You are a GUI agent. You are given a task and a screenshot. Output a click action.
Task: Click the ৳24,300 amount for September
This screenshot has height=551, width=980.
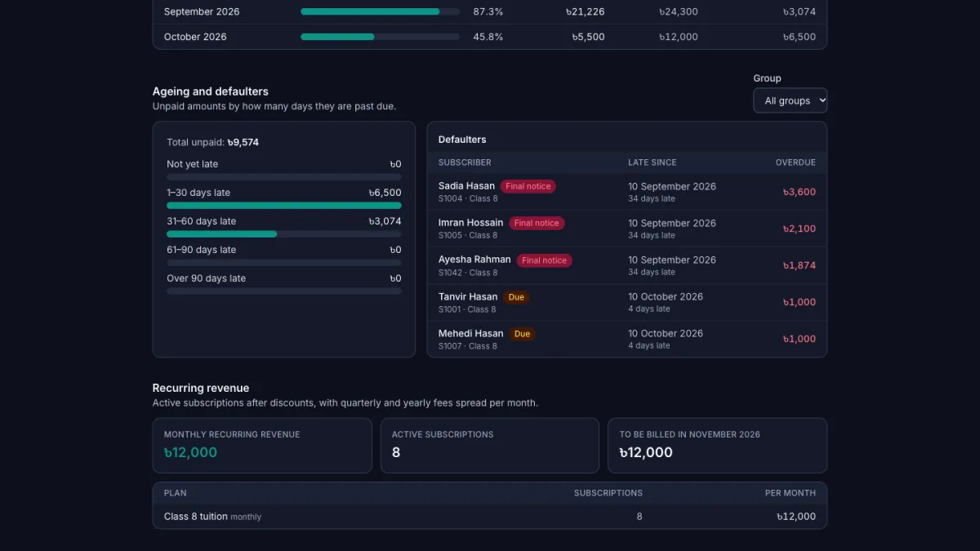[x=679, y=12]
